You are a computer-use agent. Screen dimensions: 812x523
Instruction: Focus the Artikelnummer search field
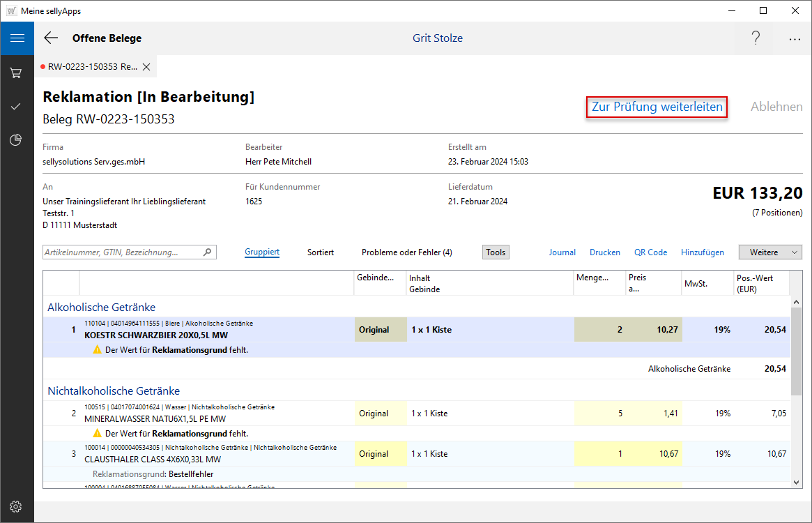(x=122, y=252)
